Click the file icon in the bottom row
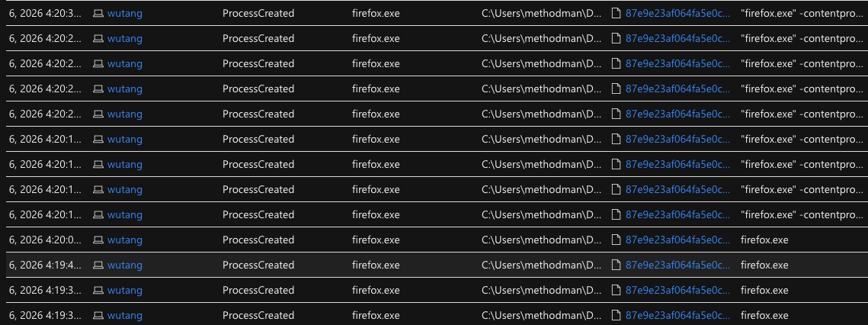This screenshot has height=325, width=868. pos(617,315)
